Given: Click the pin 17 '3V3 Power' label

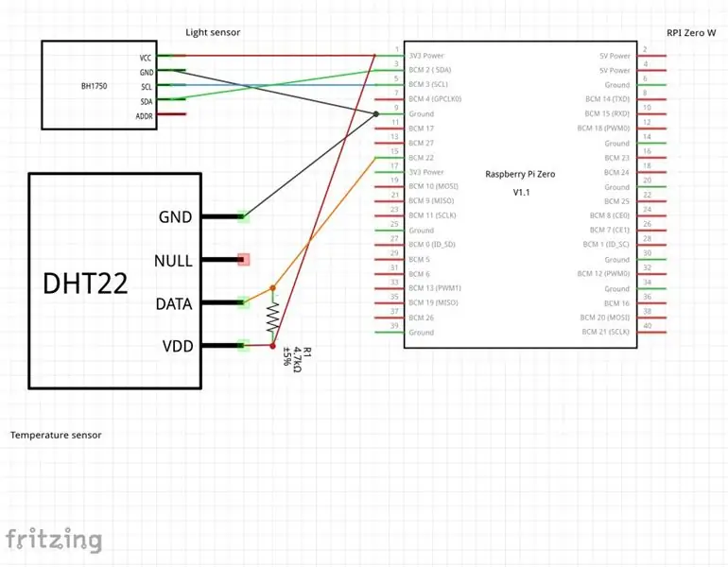Looking at the screenshot, I should point(426,172).
